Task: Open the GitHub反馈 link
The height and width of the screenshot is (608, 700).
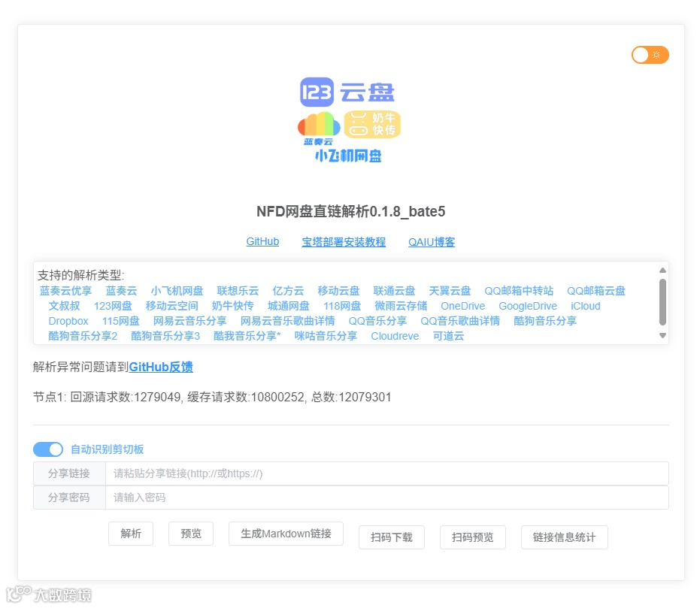Action: pos(161,367)
